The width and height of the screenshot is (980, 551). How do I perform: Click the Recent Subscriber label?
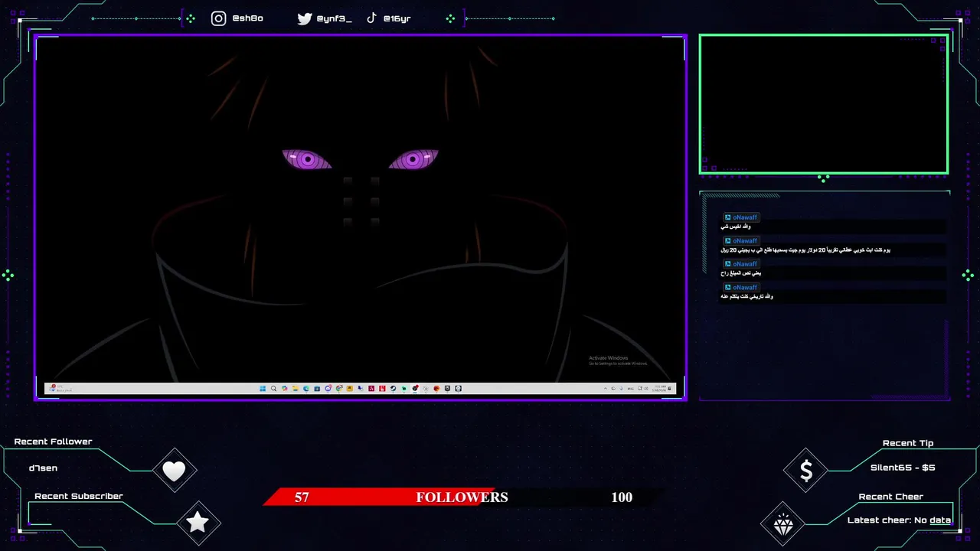79,496
